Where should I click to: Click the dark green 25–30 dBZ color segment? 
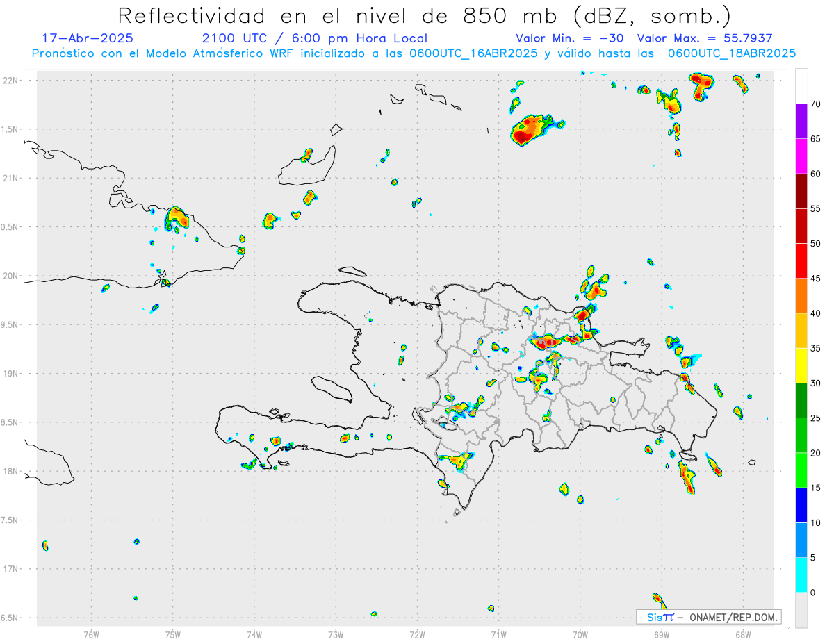pos(801,401)
